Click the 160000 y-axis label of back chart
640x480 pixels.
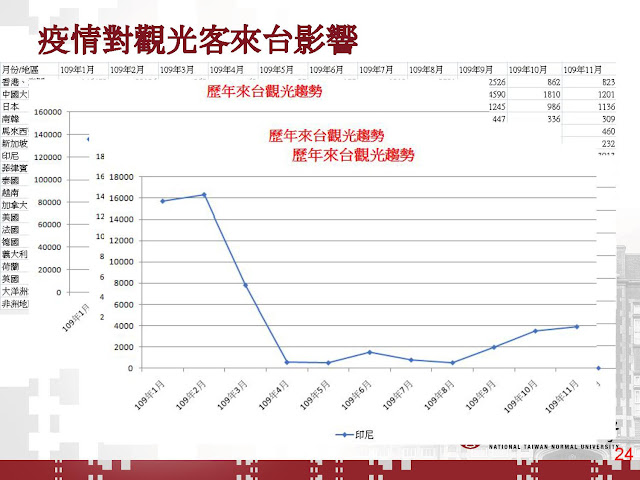click(x=48, y=112)
